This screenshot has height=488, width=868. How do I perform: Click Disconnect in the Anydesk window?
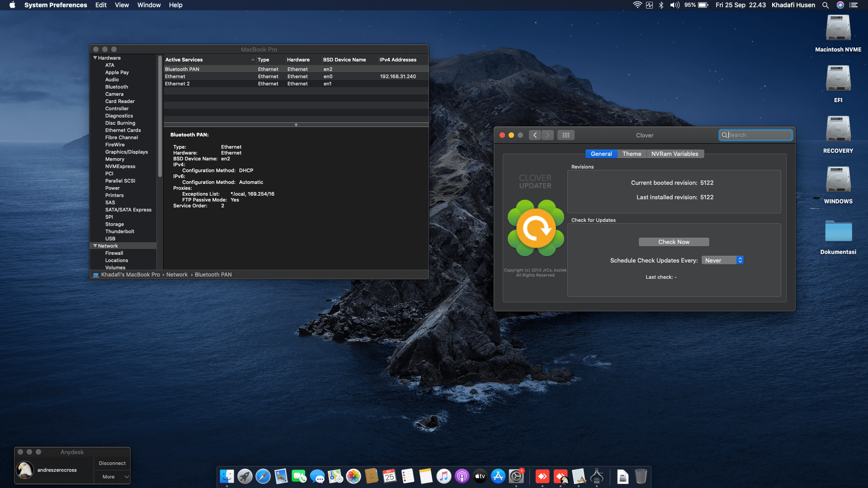112,463
